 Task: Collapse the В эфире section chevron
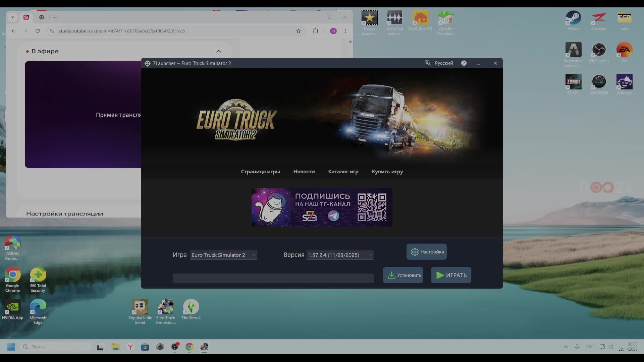[x=218, y=51]
